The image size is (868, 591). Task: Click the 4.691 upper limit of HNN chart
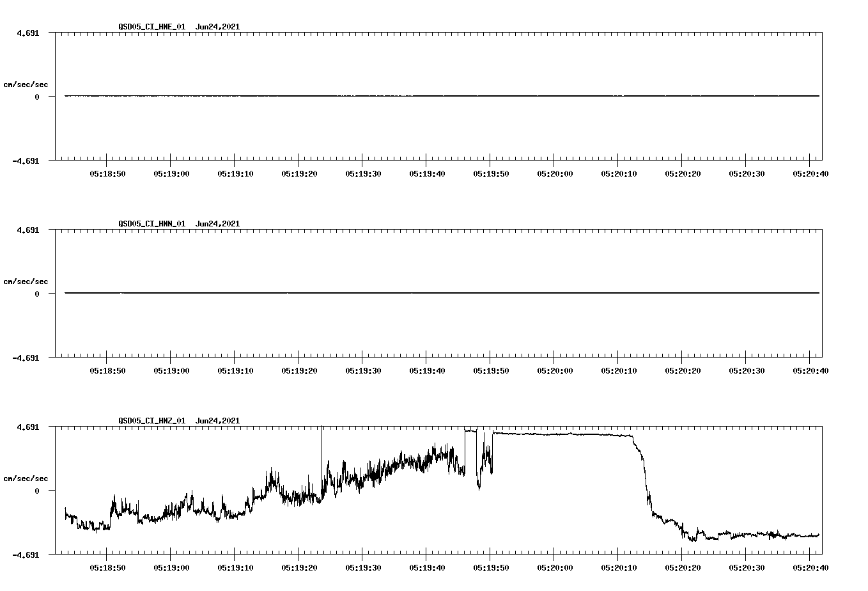pyautogui.click(x=28, y=230)
